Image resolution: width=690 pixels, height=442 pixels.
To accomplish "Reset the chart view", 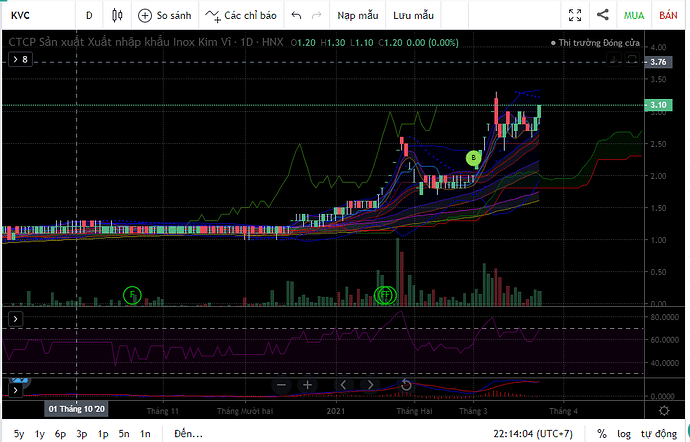I will [406, 385].
